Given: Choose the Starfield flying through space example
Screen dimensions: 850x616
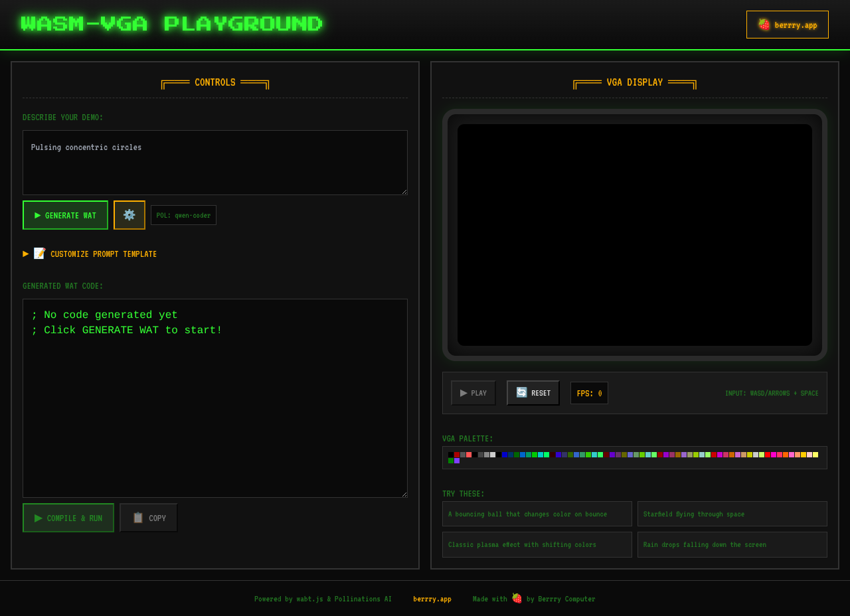Looking at the screenshot, I should pyautogui.click(x=732, y=514).
